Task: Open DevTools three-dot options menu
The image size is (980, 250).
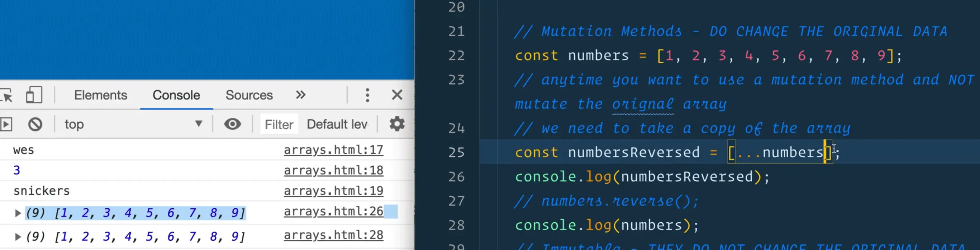Action: [x=367, y=95]
